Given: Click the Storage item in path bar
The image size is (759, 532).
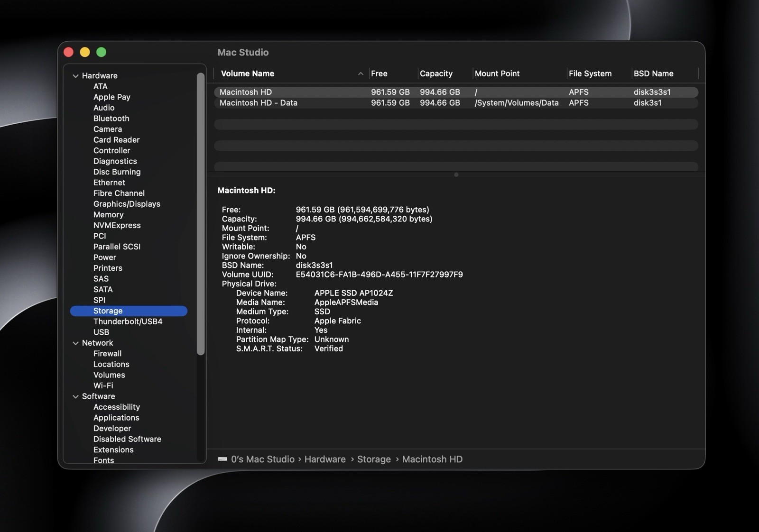Looking at the screenshot, I should [374, 459].
